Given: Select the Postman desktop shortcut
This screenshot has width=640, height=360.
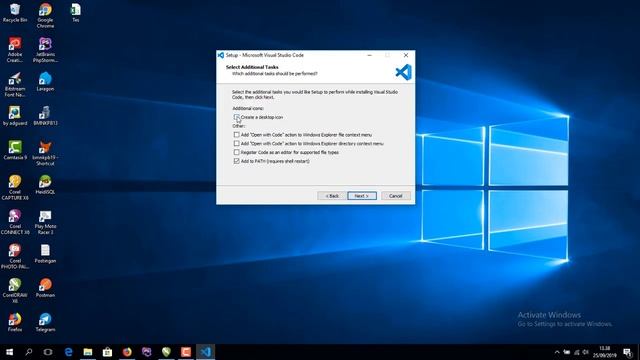Looking at the screenshot, I should [45, 288].
